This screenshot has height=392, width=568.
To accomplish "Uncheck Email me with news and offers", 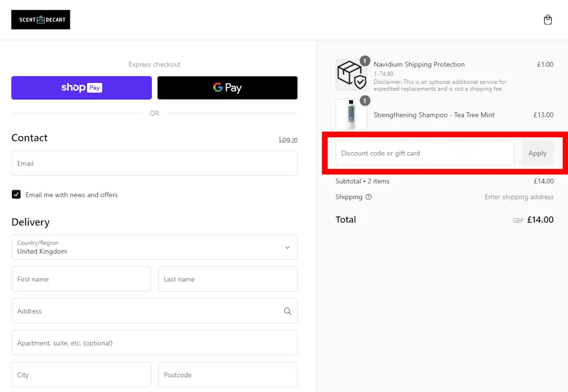I will (x=16, y=194).
